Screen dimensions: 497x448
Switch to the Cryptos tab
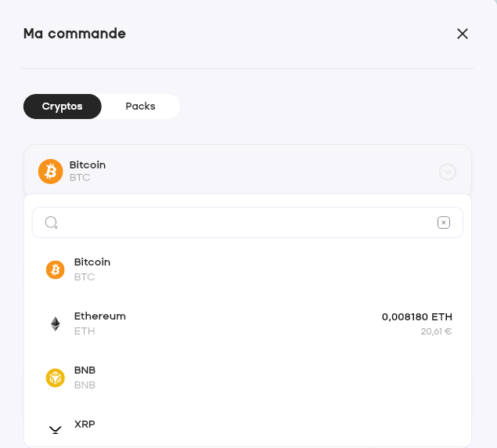pos(63,107)
